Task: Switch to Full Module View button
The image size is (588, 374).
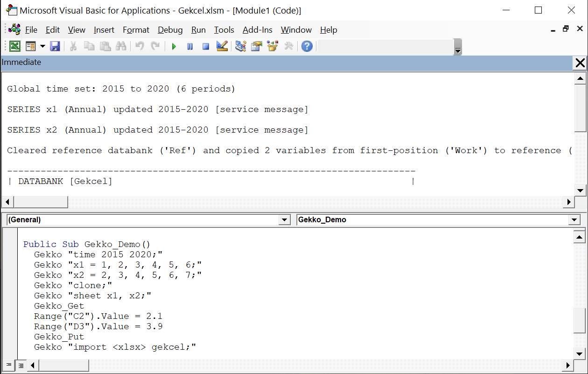Action: coord(21,365)
